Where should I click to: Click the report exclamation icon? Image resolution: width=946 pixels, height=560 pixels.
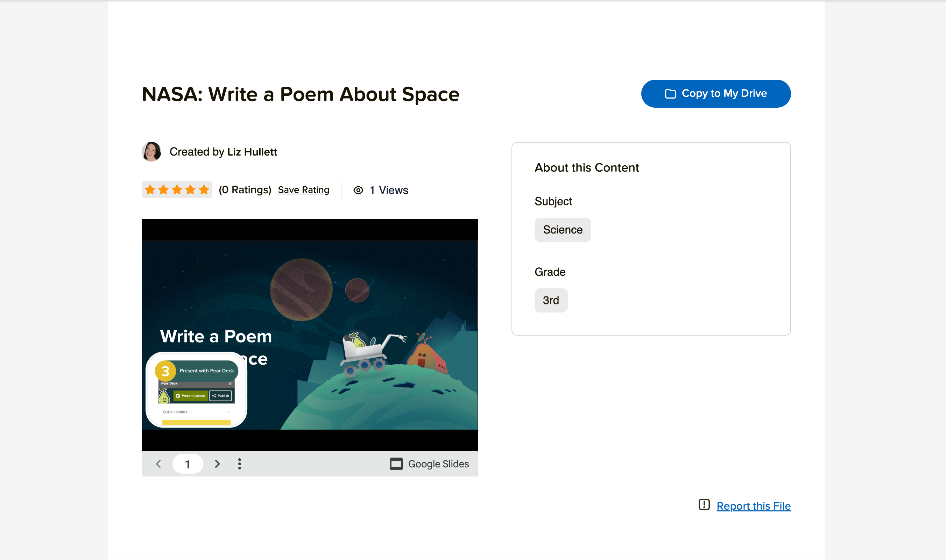pos(704,504)
